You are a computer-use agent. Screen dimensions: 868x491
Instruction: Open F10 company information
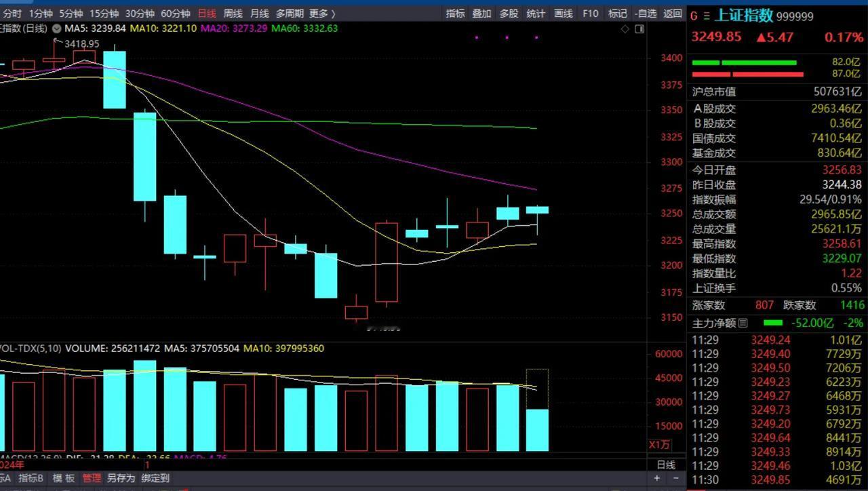coord(591,14)
